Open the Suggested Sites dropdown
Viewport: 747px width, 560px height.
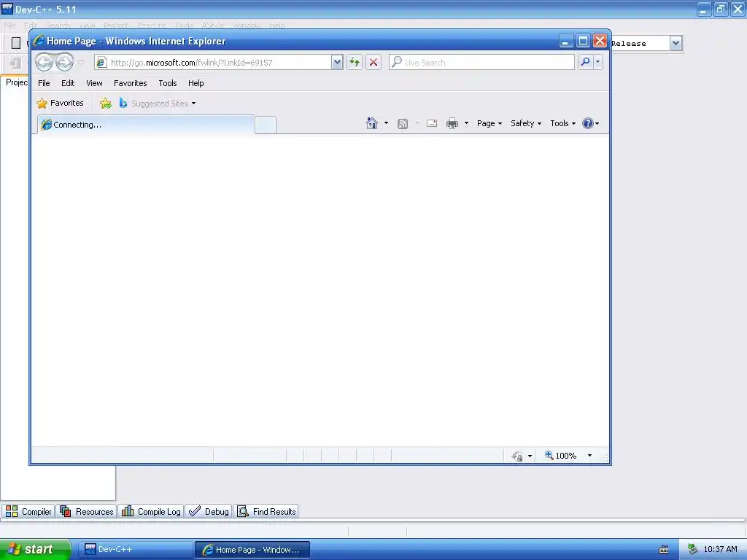coord(158,104)
